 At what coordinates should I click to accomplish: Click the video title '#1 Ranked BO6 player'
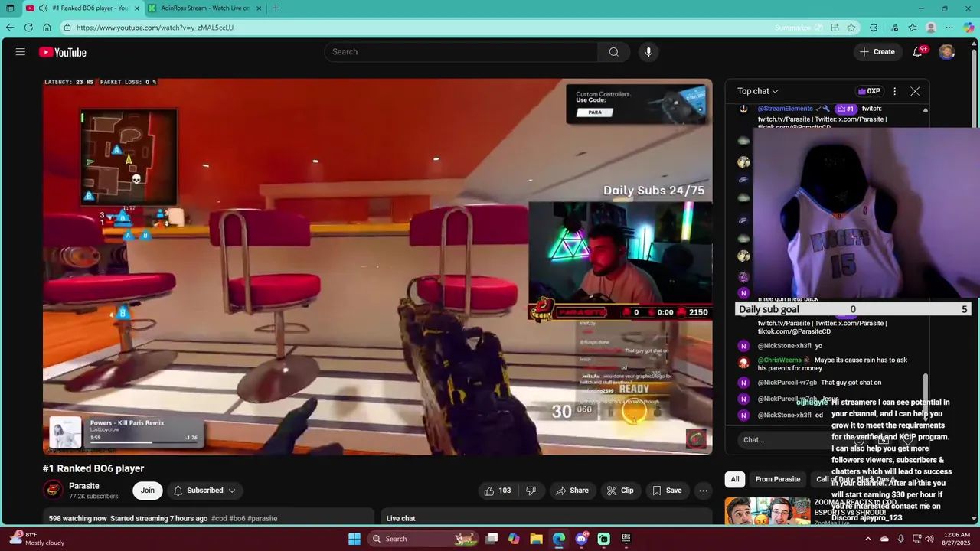(93, 468)
